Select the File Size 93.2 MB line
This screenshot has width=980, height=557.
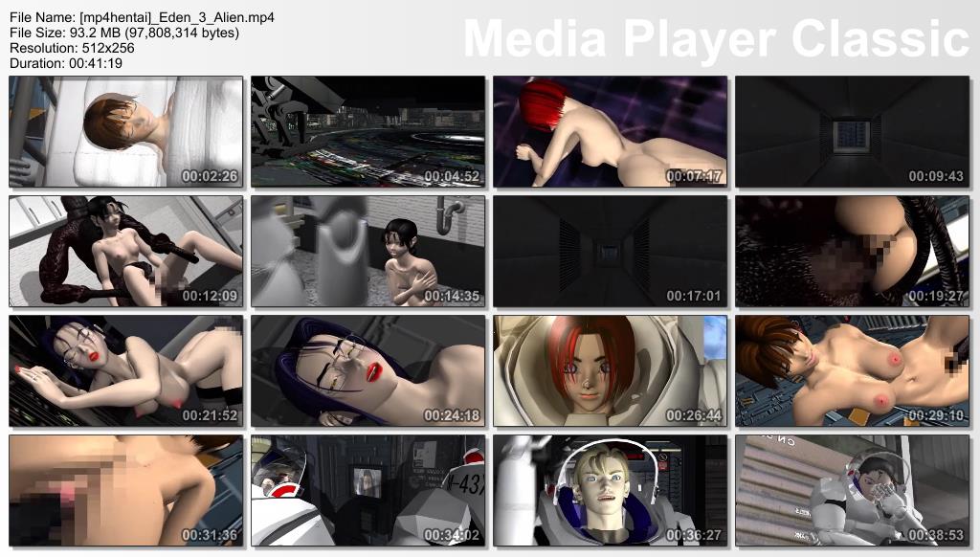click(124, 33)
